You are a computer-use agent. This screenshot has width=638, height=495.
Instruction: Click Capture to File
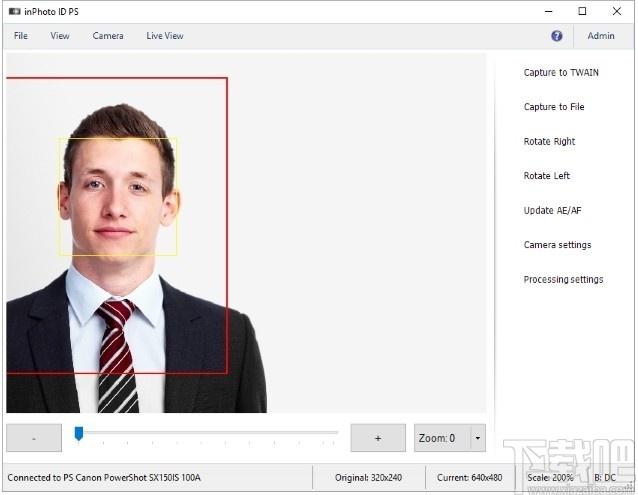[x=554, y=107]
